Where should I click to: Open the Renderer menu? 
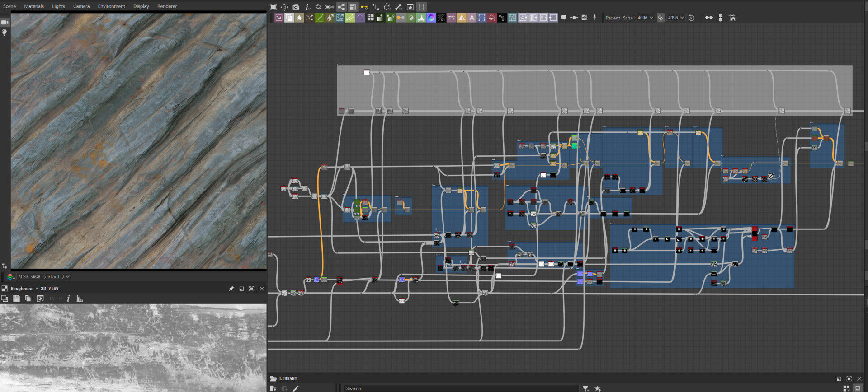click(x=167, y=6)
